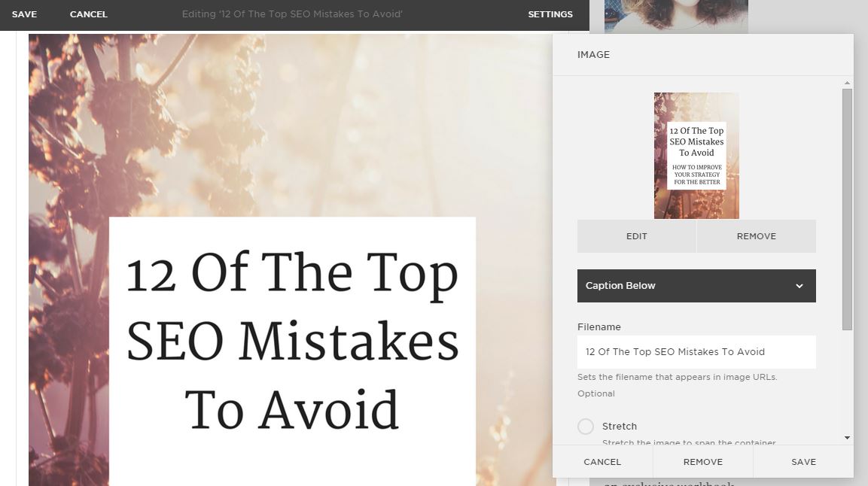Click the Filename input field
Viewport: 868px width, 486px height.
[696, 351]
